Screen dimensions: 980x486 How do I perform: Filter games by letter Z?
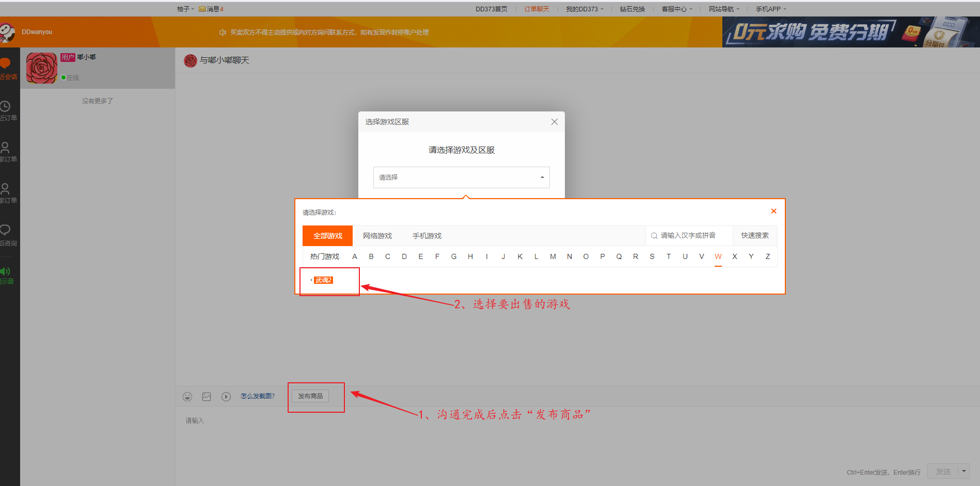(768, 256)
